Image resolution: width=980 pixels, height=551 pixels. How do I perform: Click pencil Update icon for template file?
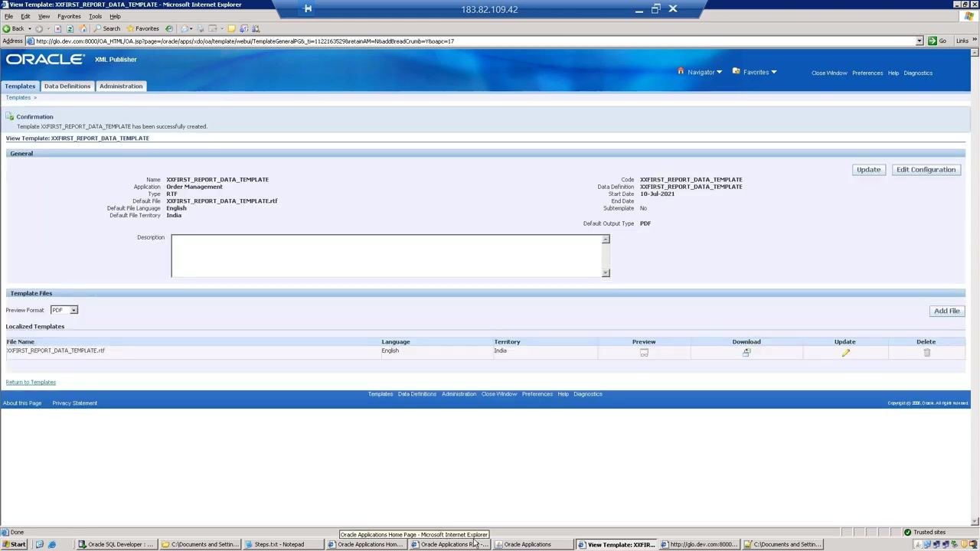pos(845,352)
